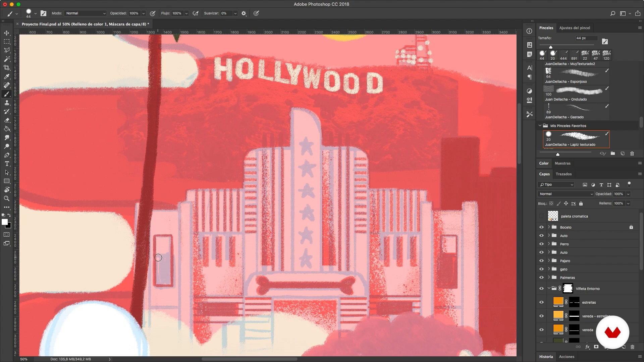Select the Smudge tool

[7, 137]
